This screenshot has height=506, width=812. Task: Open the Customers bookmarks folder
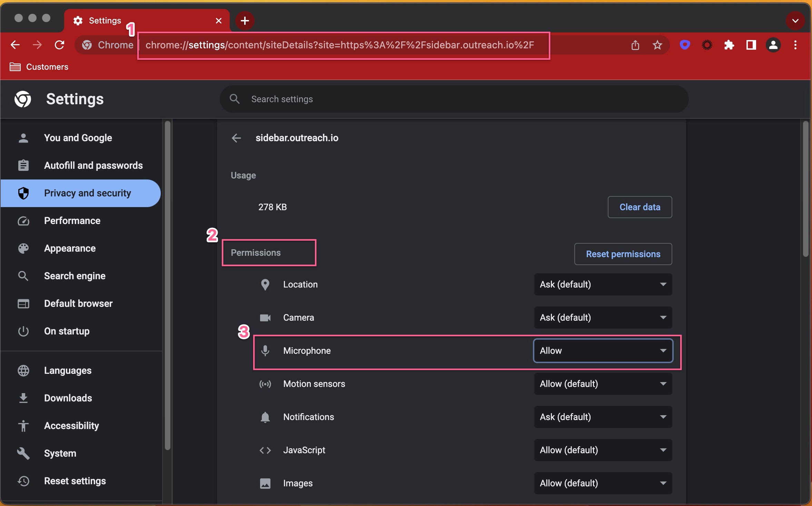click(x=39, y=67)
